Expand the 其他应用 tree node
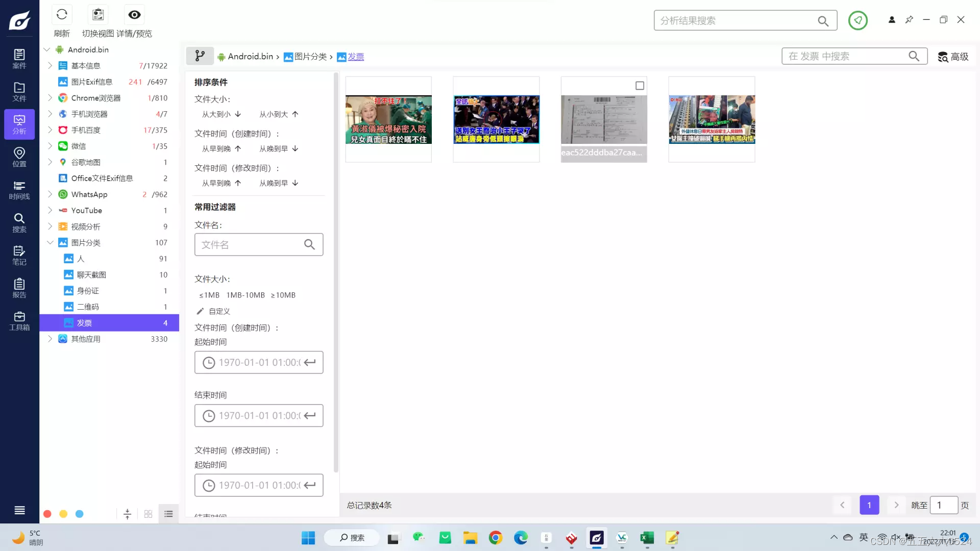This screenshot has width=980, height=551. (x=50, y=339)
